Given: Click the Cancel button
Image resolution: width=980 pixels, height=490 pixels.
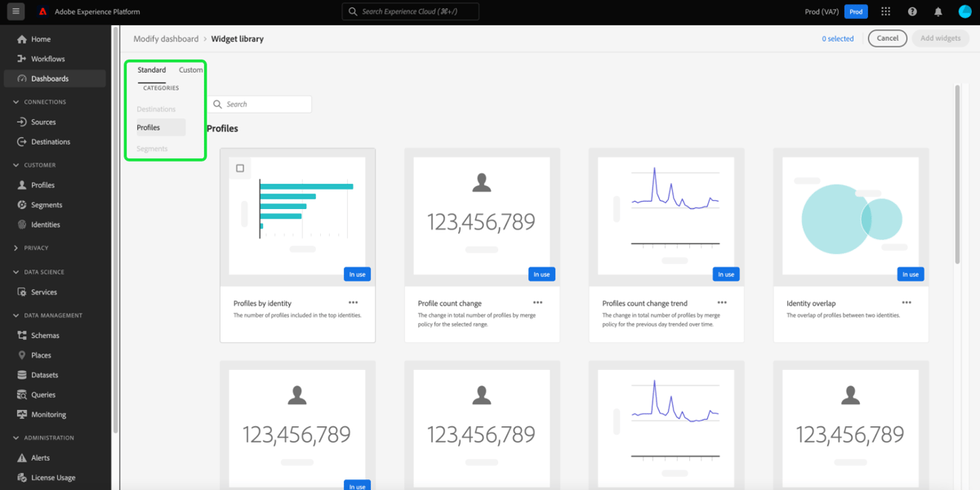Looking at the screenshot, I should [887, 38].
